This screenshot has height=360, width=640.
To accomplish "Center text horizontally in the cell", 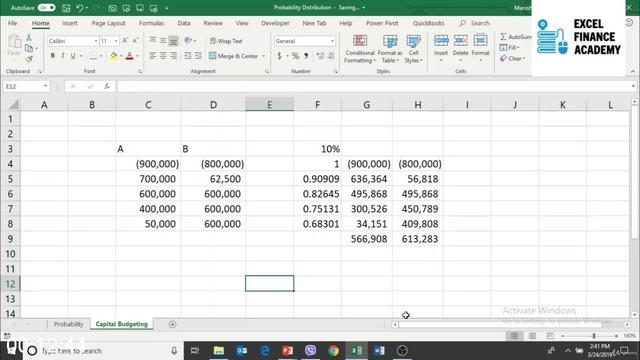I will click(x=163, y=56).
